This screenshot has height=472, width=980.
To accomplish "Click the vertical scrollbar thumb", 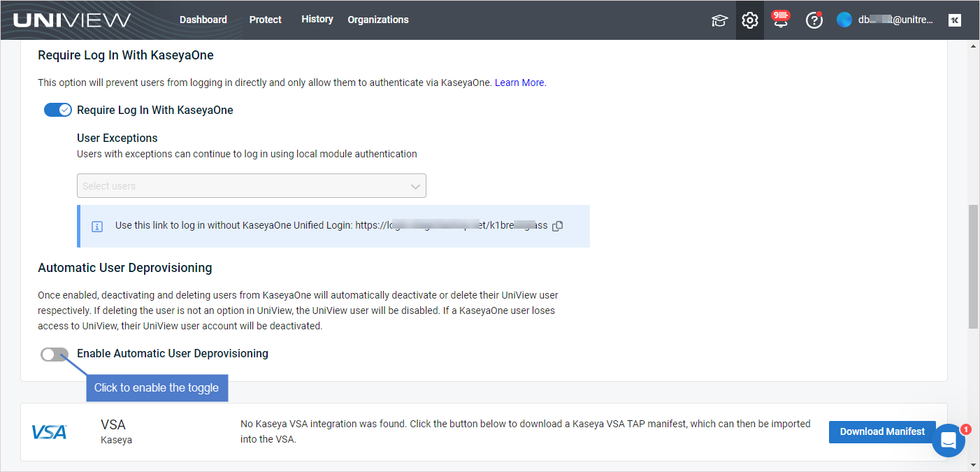I will (973, 266).
